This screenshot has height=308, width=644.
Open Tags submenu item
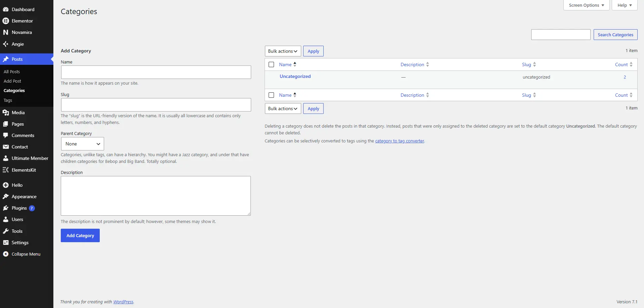pos(8,100)
